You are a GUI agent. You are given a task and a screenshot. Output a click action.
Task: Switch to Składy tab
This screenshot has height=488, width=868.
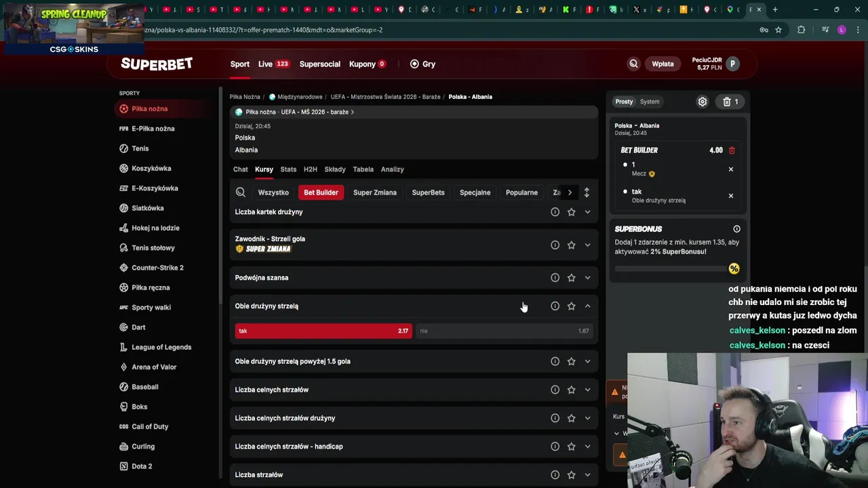click(x=335, y=169)
